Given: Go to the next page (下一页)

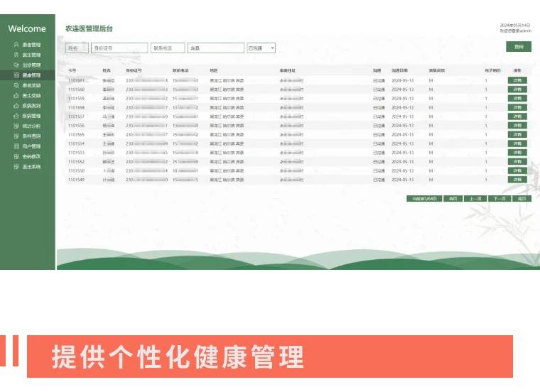Looking at the screenshot, I should click(499, 199).
